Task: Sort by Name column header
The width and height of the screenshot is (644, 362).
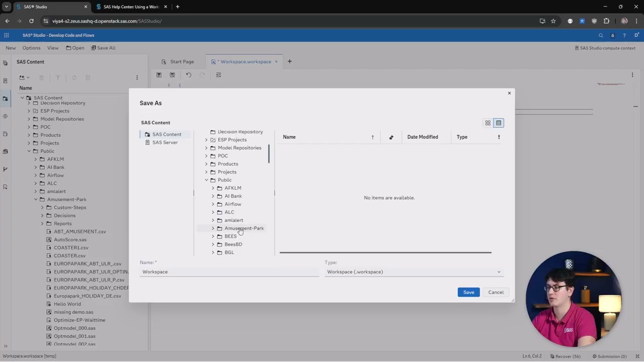Action: [289, 137]
